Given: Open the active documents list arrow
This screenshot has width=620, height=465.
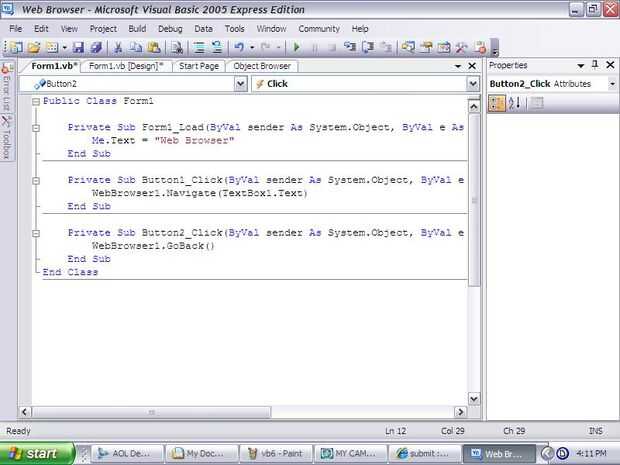Looking at the screenshot, I should (457, 66).
